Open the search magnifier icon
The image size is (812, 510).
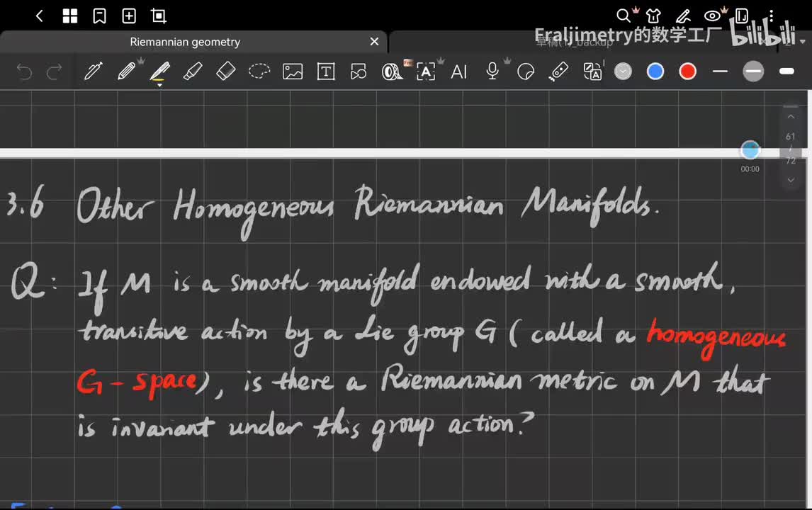pyautogui.click(x=624, y=16)
